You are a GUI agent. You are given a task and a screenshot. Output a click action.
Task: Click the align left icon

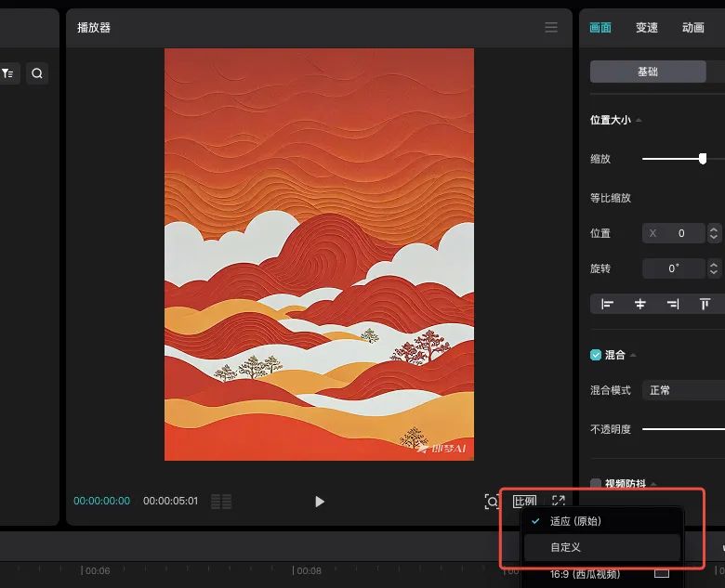[607, 304]
